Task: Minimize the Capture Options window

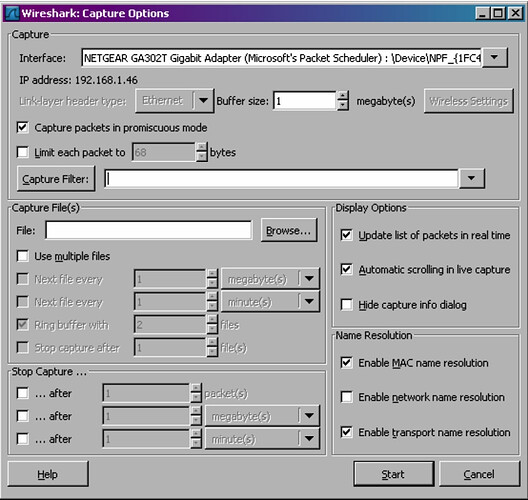Action: coord(483,13)
